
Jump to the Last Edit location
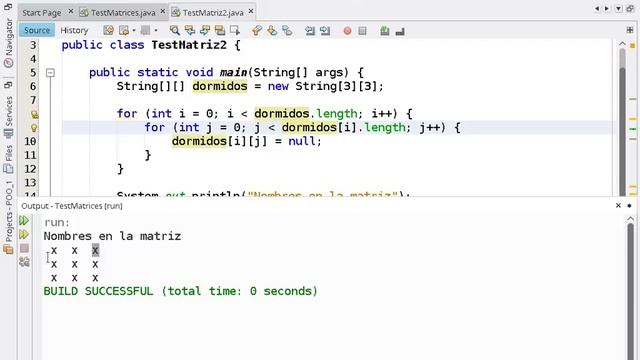tap(108, 30)
